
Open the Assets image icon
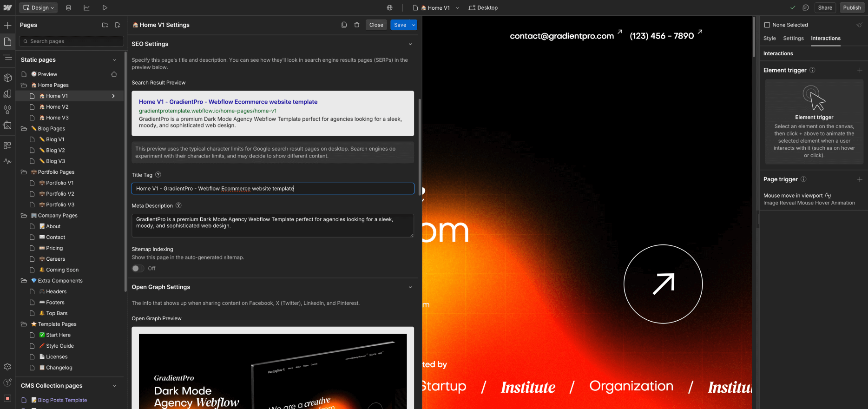coord(7,125)
